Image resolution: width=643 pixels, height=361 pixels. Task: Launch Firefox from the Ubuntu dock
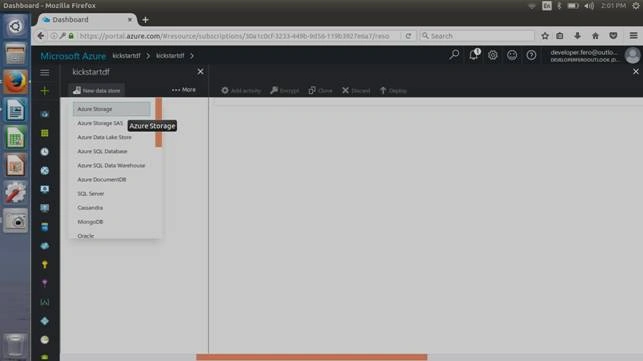16,82
